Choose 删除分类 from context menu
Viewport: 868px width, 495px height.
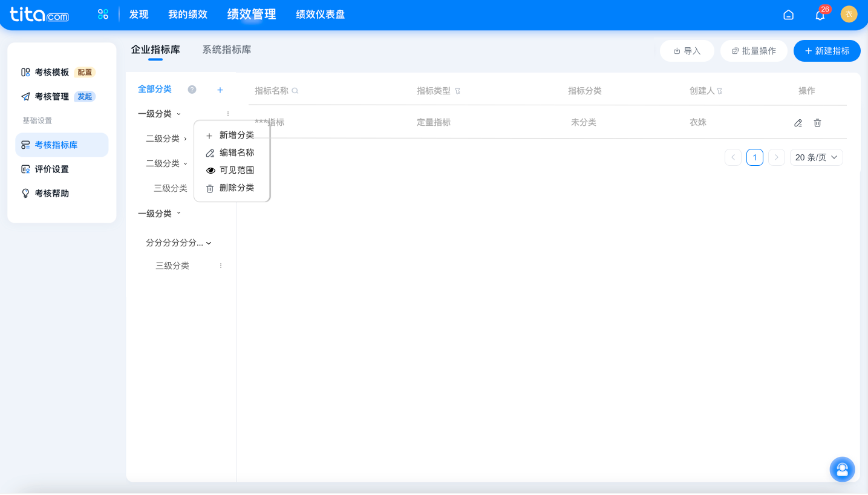[x=232, y=188]
